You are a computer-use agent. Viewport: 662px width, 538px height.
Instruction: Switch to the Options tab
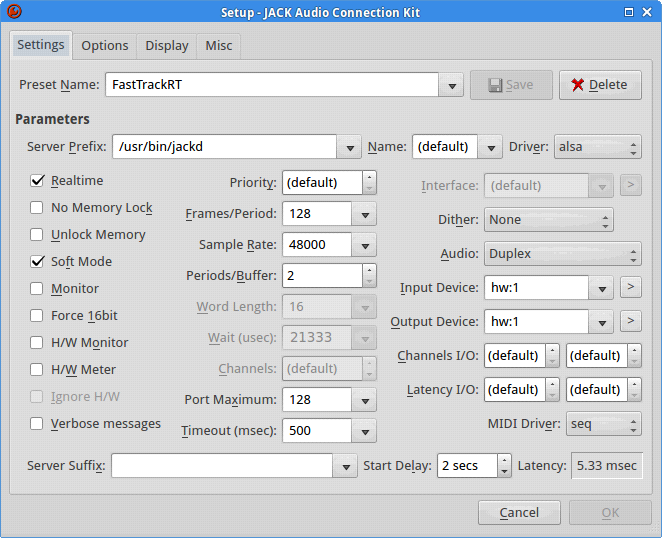[105, 46]
